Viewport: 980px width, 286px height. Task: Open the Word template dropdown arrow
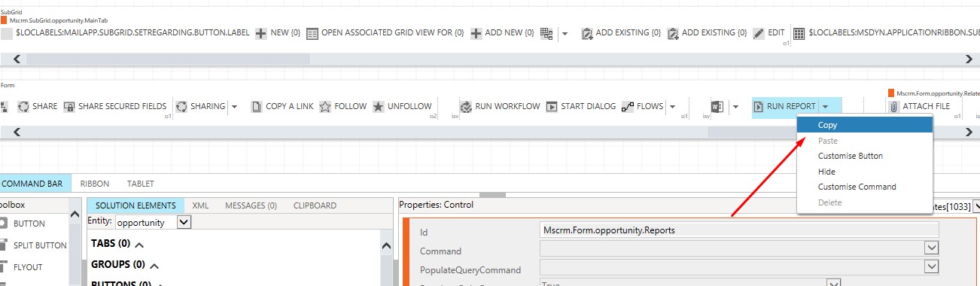735,107
